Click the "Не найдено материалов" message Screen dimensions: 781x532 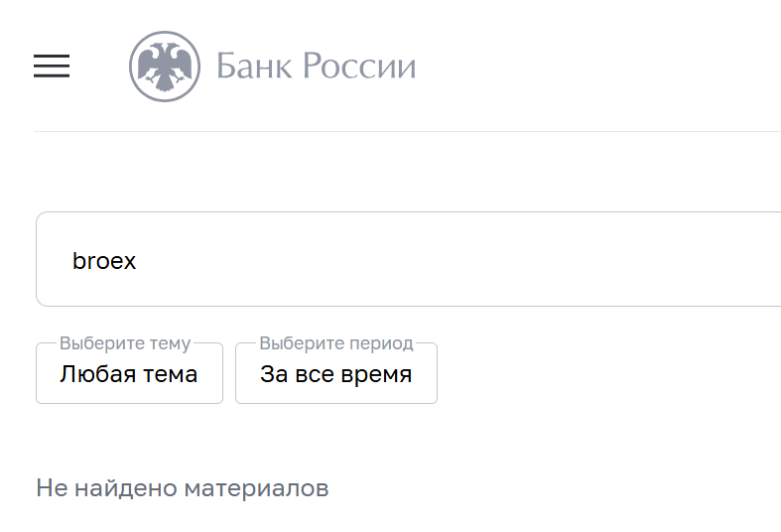point(183,488)
